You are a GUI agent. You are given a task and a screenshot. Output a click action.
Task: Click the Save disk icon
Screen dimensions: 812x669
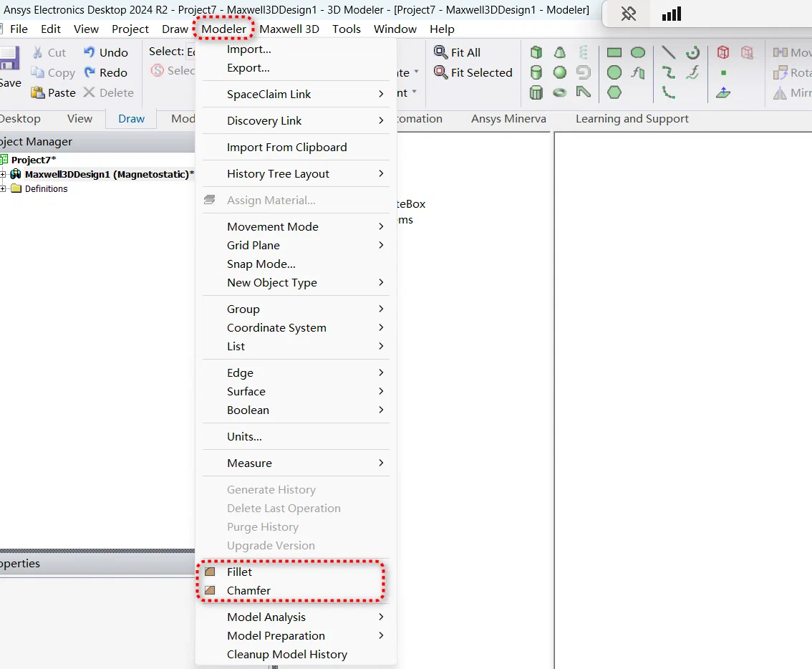pos(9,58)
